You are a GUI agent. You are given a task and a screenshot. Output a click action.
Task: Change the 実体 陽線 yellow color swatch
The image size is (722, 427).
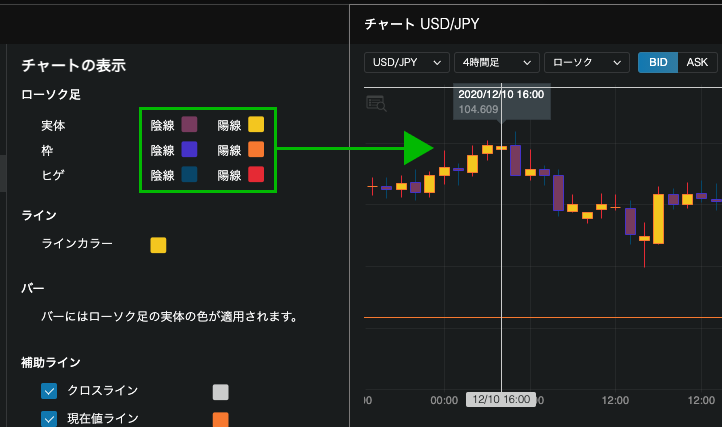pos(256,125)
